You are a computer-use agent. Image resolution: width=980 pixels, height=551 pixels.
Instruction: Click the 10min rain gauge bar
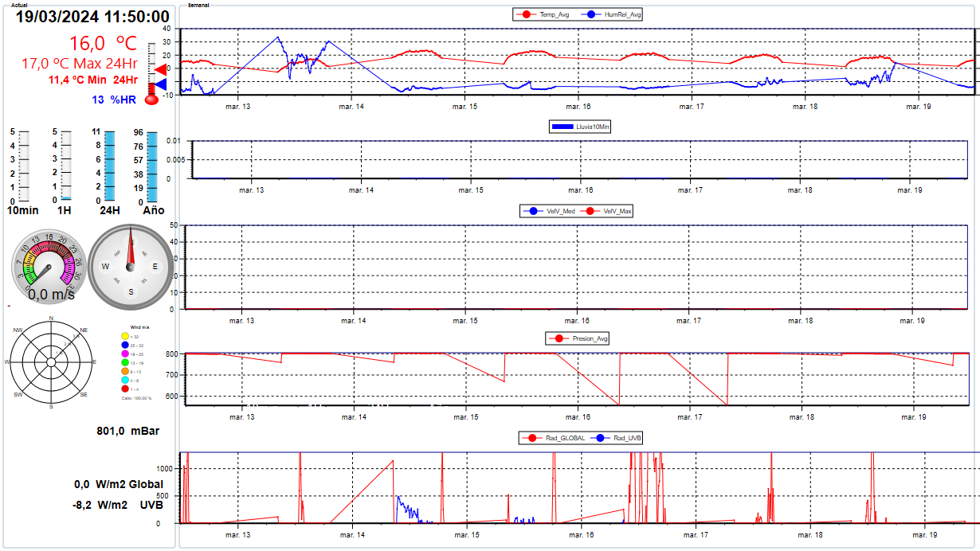tap(24, 166)
